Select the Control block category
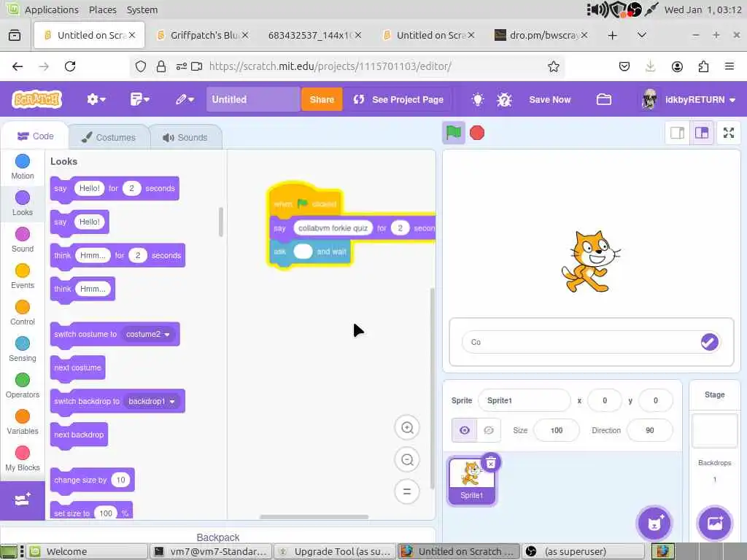The image size is (747, 560). 23,313
